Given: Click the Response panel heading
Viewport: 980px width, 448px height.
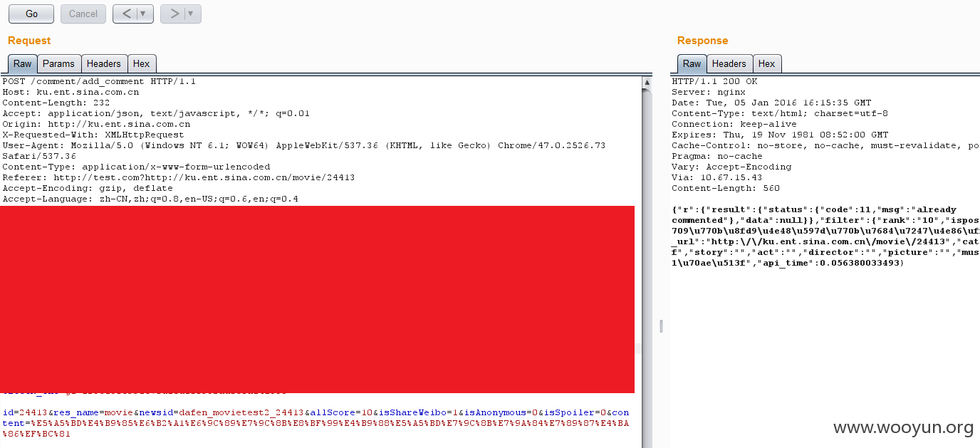Looking at the screenshot, I should (x=702, y=41).
